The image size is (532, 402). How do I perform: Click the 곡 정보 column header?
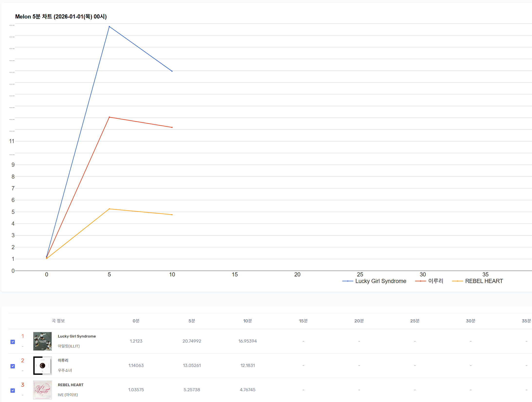(58, 321)
